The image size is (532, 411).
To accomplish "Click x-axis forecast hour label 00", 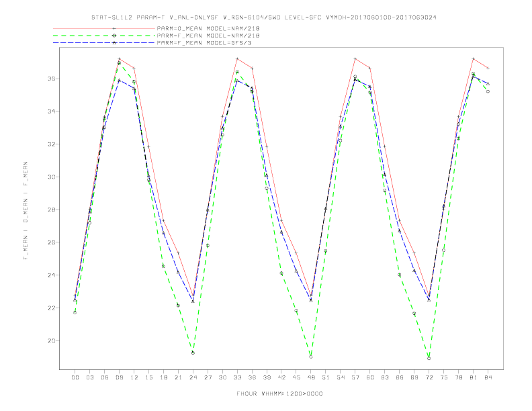I will coord(75,377).
